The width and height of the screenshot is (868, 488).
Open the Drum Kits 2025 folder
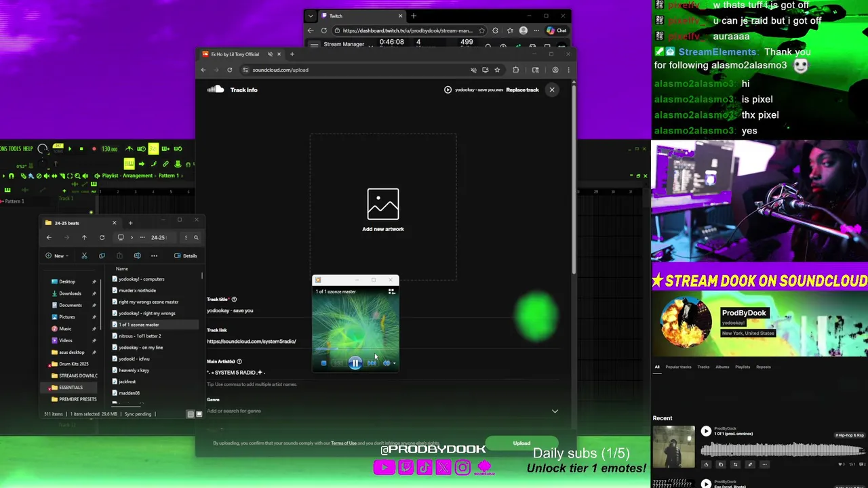(74, 364)
